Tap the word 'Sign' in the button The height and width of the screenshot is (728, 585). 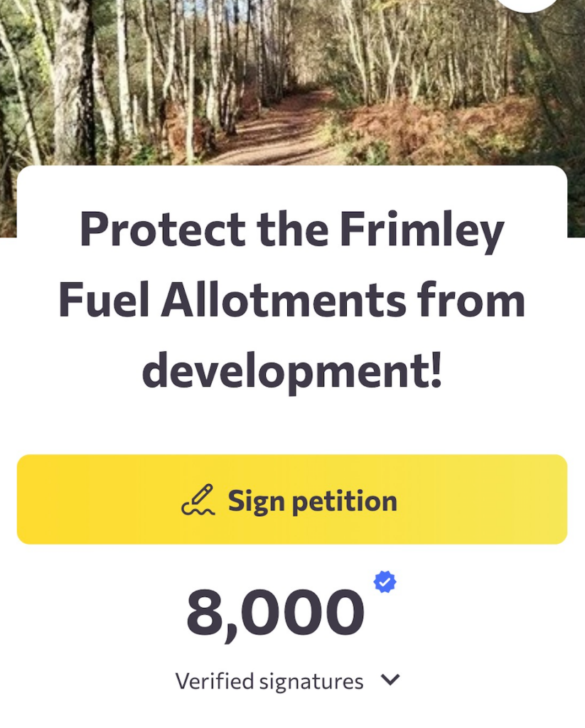pyautogui.click(x=255, y=500)
